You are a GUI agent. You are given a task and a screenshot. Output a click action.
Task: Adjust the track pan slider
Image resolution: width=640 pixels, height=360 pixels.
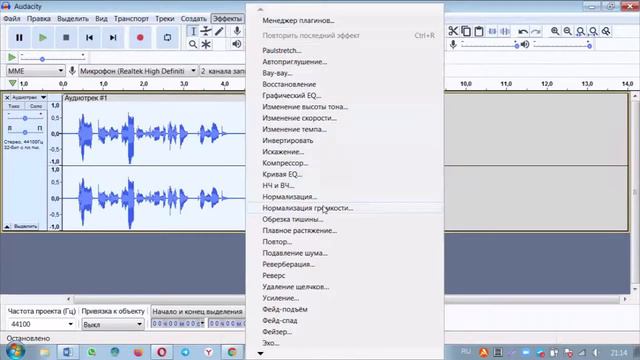coord(25,132)
